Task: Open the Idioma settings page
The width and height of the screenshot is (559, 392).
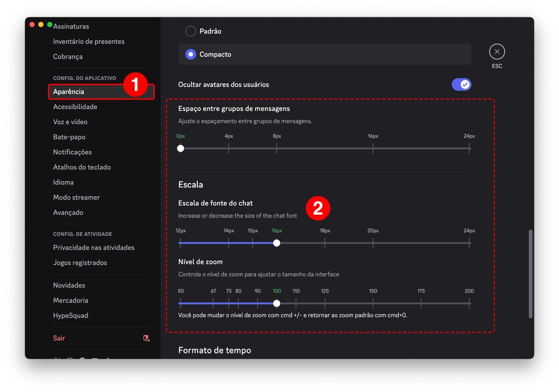Action: click(63, 182)
